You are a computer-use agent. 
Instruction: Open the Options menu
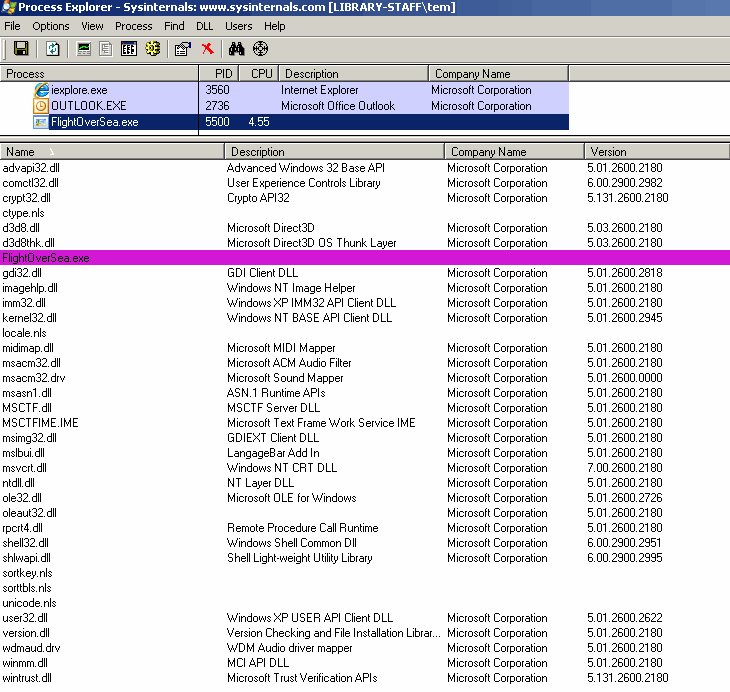click(x=50, y=26)
